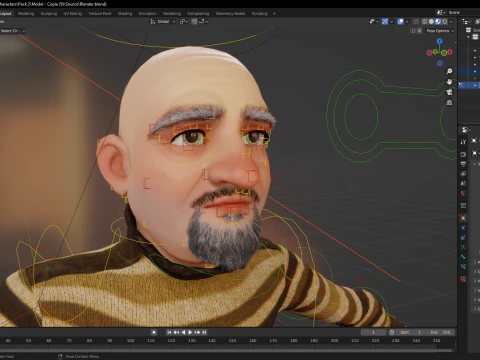Click the Scene name field
This screenshot has height=360, width=480.
pos(463,13)
